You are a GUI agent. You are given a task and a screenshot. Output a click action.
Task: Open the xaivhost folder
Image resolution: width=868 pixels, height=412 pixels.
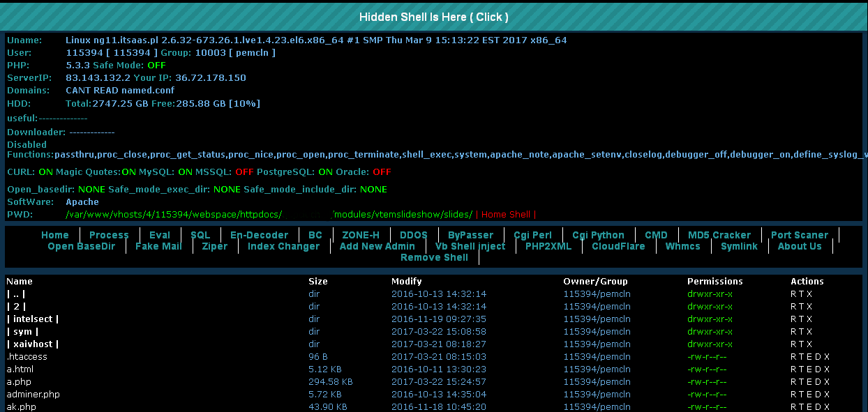33,344
